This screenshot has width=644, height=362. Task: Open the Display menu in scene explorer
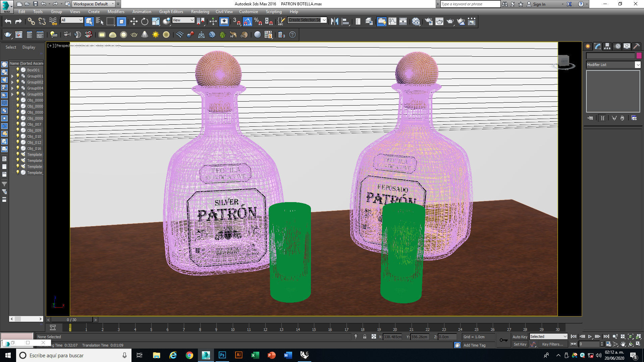pyautogui.click(x=29, y=47)
